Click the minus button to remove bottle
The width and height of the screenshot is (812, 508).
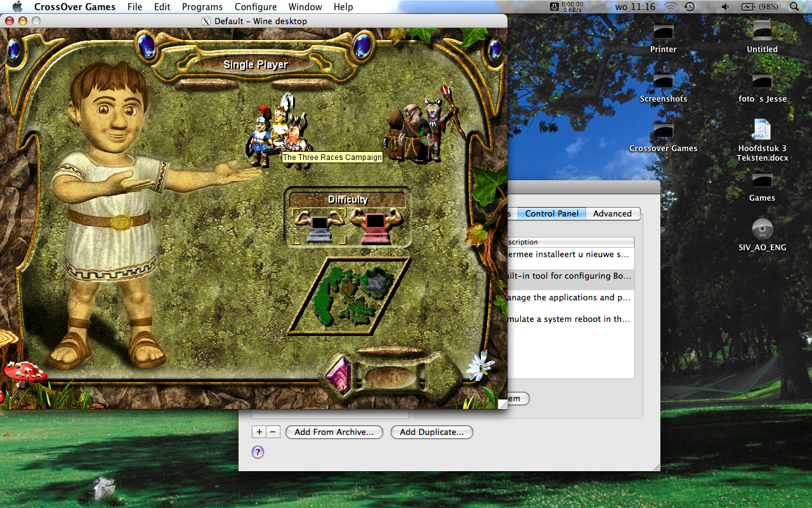pos(273,432)
